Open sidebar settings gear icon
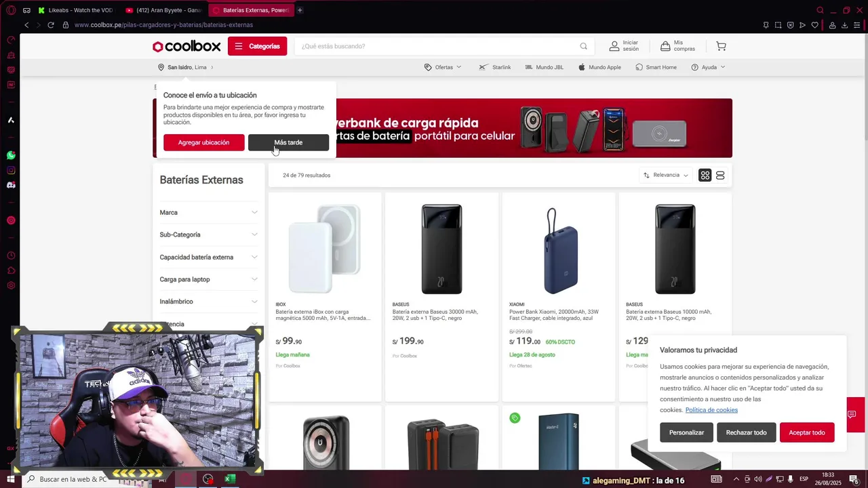Image resolution: width=868 pixels, height=488 pixels. (x=11, y=285)
